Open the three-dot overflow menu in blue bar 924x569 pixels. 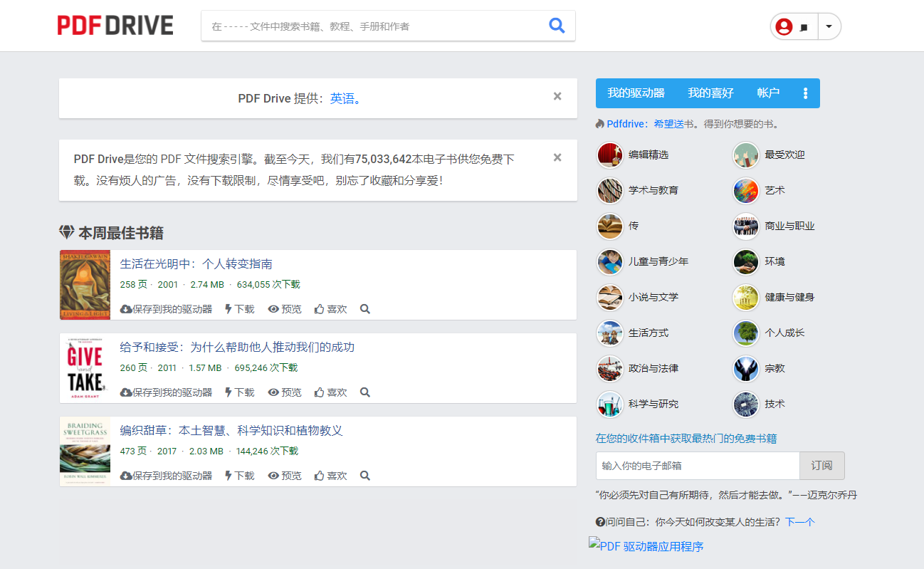pos(806,93)
